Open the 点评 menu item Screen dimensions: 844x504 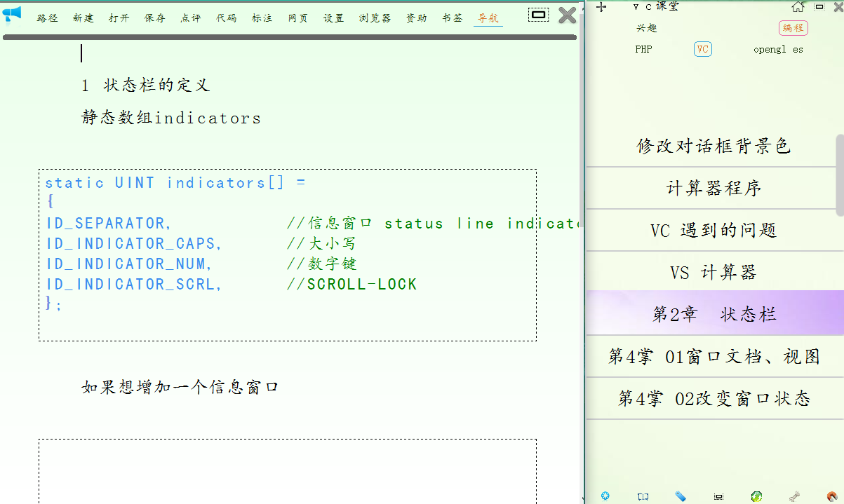tap(191, 18)
